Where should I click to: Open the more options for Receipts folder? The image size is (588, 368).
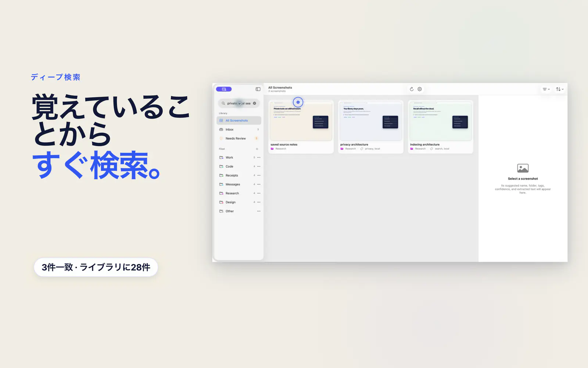click(x=259, y=176)
